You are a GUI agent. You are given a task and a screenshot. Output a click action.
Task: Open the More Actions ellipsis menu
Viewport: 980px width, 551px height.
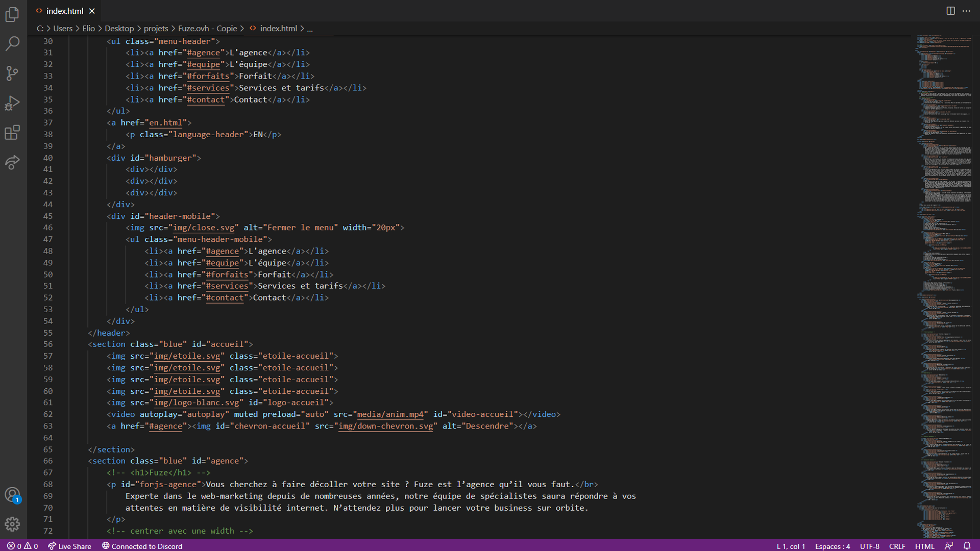966,11
